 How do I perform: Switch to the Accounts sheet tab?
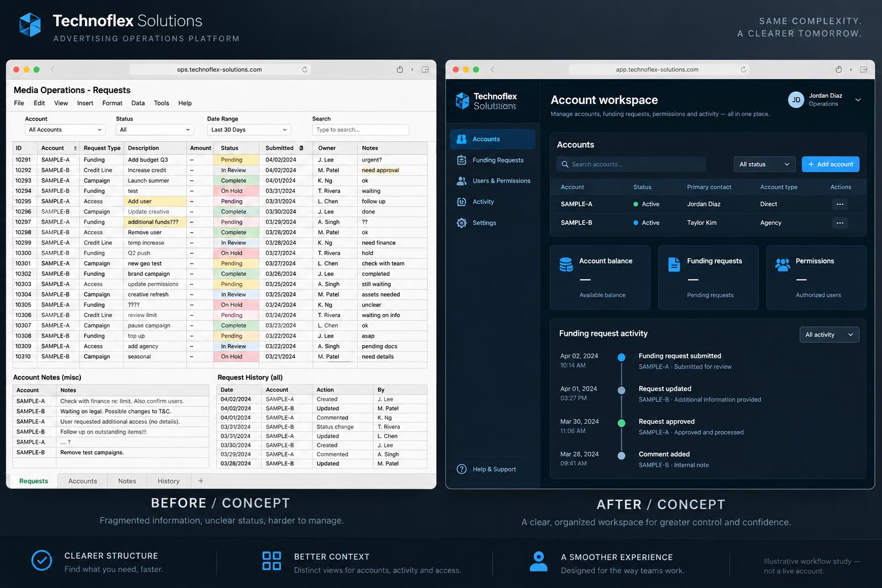click(83, 481)
